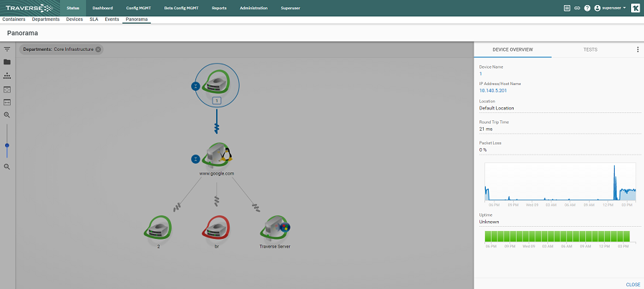
Task: Open the Config MGMT menu
Action: 138,8
